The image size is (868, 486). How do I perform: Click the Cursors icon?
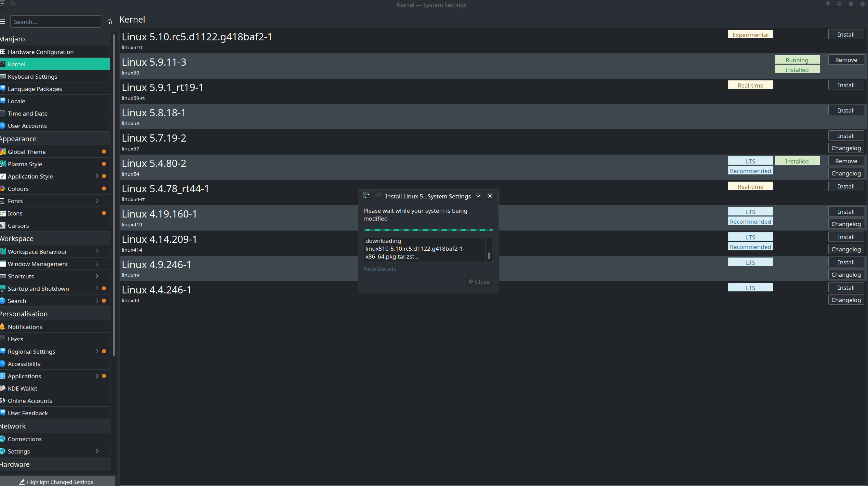pos(3,226)
